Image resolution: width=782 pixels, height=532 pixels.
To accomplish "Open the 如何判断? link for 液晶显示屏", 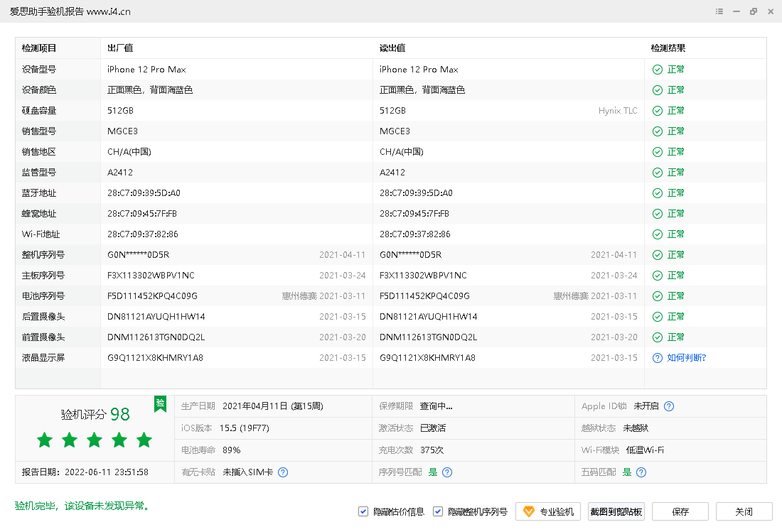I will tap(687, 358).
